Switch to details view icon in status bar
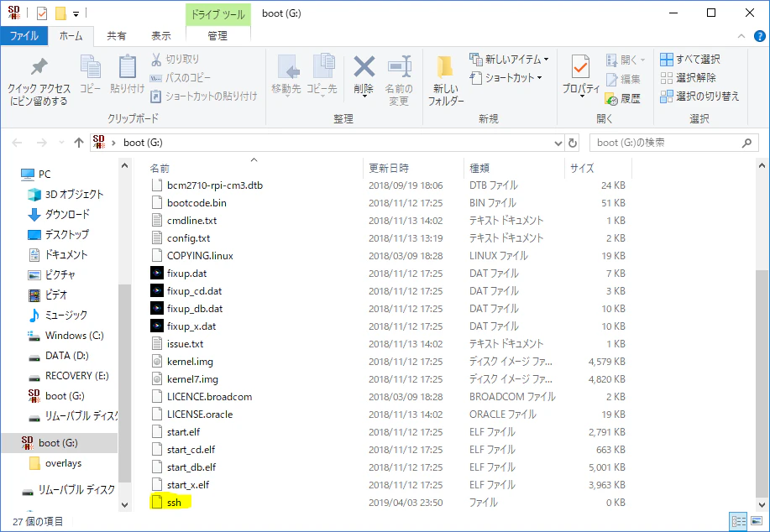Image resolution: width=770 pixels, height=532 pixels. click(x=738, y=522)
